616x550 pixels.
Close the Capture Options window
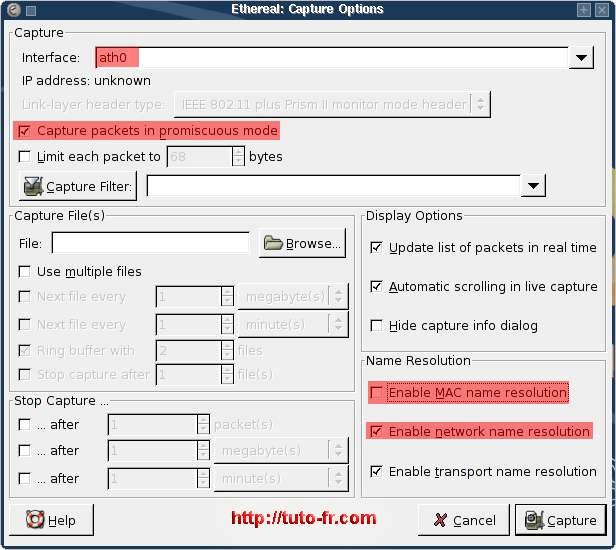point(602,10)
